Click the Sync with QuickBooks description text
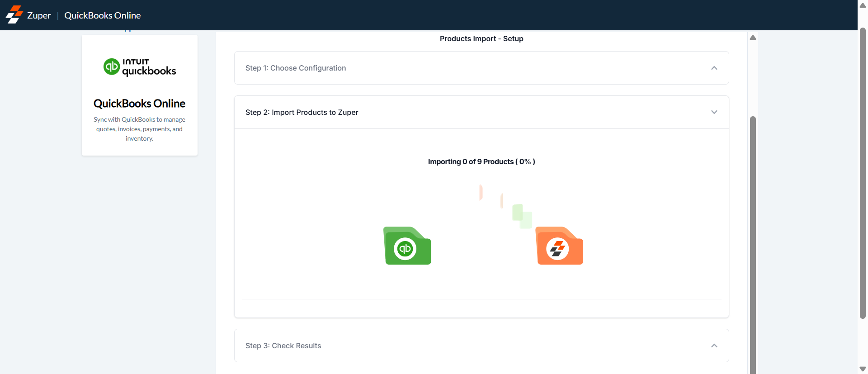Viewport: 868px width, 374px height. (139, 129)
